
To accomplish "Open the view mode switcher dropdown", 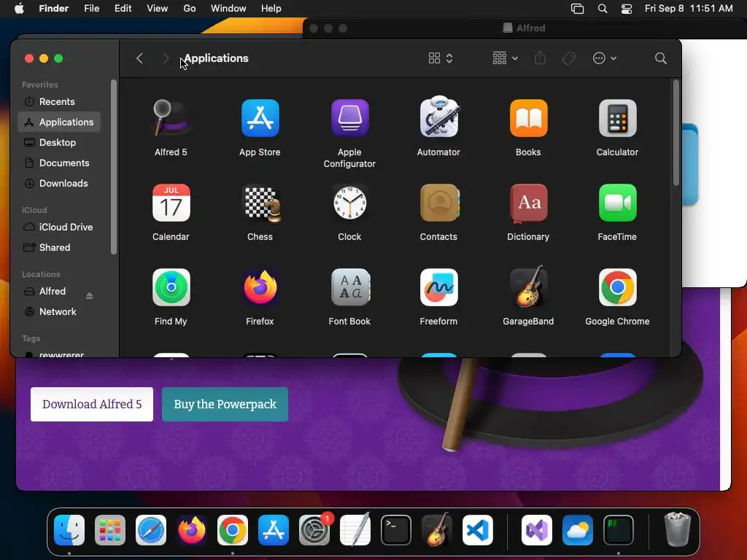I will 440,58.
